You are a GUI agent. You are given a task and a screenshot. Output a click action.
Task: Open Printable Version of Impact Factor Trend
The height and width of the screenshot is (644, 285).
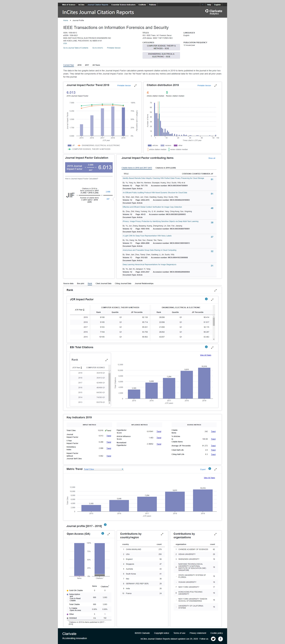pos(124,86)
